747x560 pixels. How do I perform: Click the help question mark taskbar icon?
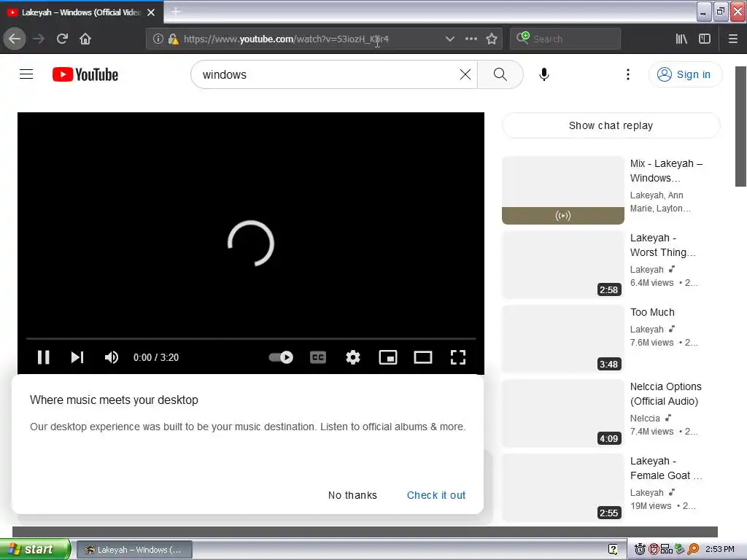coord(613,549)
